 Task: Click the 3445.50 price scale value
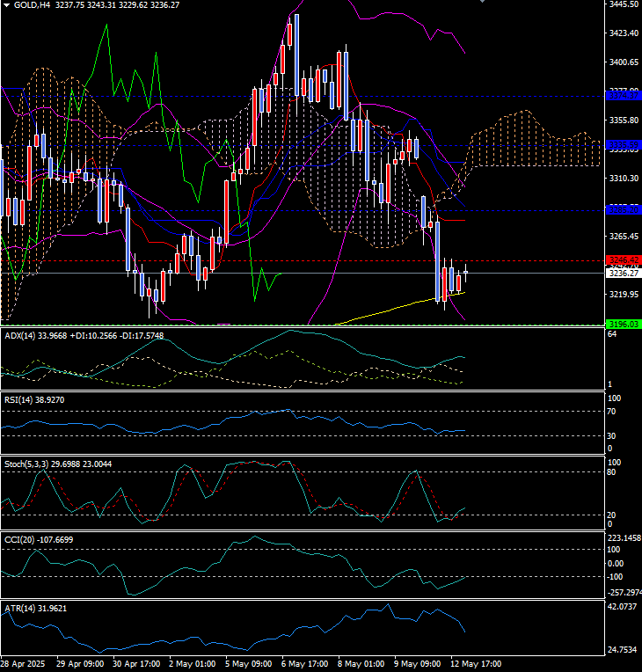pyautogui.click(x=624, y=4)
